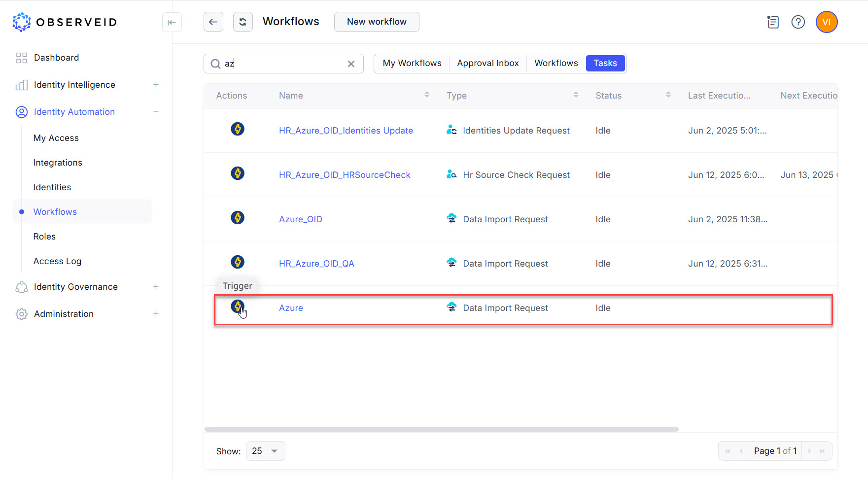Switch to the Approval Inbox tab
Viewport: 868px width, 479px height.
[487, 63]
